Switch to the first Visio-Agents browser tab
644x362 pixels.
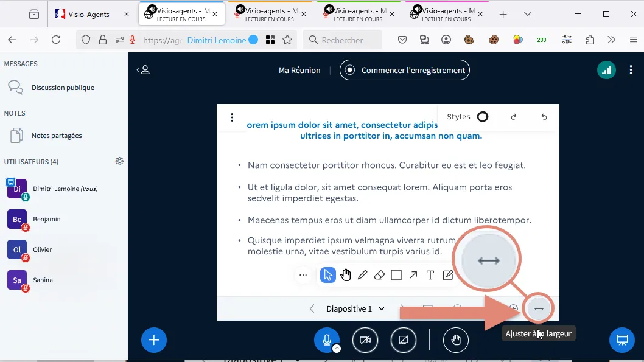pyautogui.click(x=89, y=14)
